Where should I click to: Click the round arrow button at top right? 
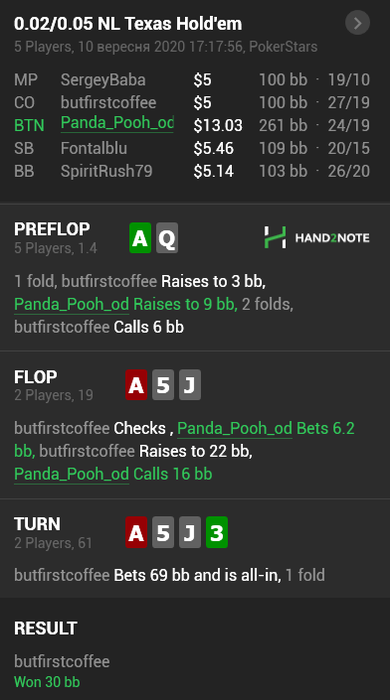click(357, 23)
